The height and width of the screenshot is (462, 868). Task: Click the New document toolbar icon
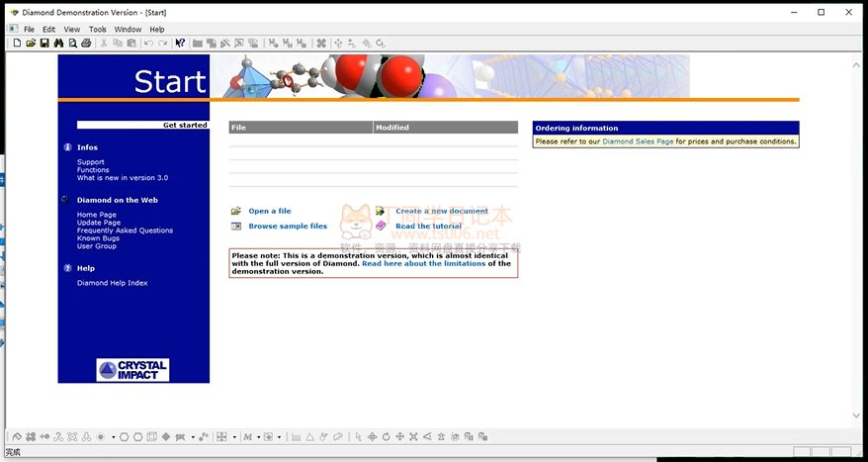pos(17,44)
